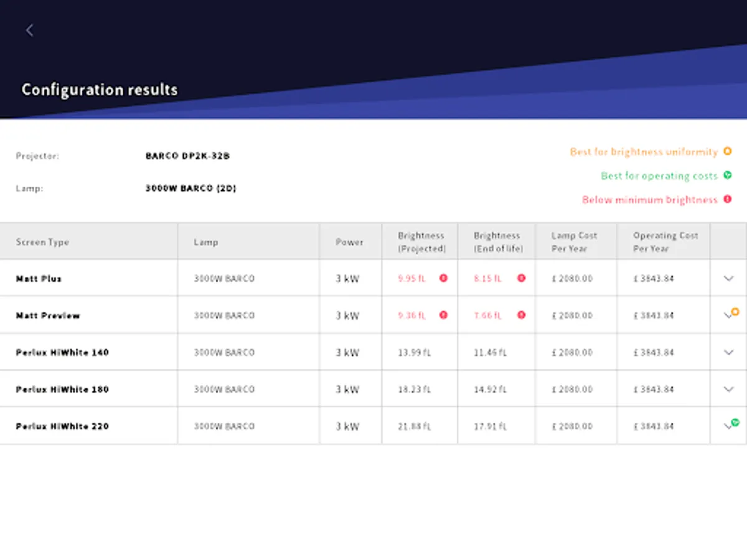Click Brightness (Projected) column header

click(x=421, y=242)
